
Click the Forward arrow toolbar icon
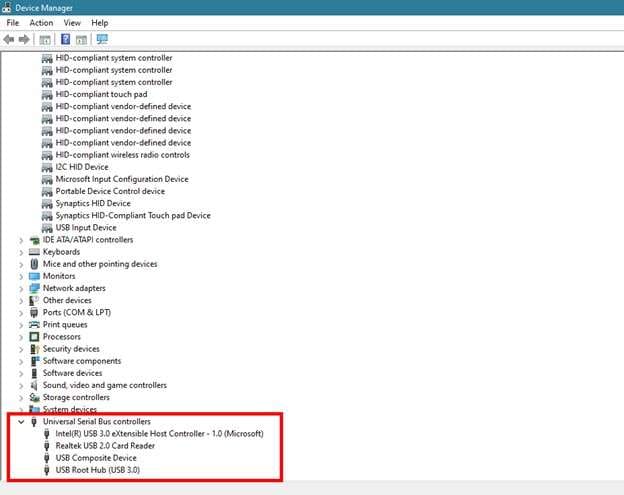tap(24, 39)
